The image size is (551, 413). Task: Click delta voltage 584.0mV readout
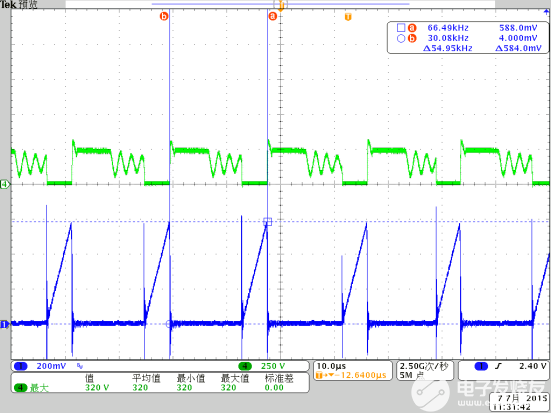pyautogui.click(x=518, y=48)
